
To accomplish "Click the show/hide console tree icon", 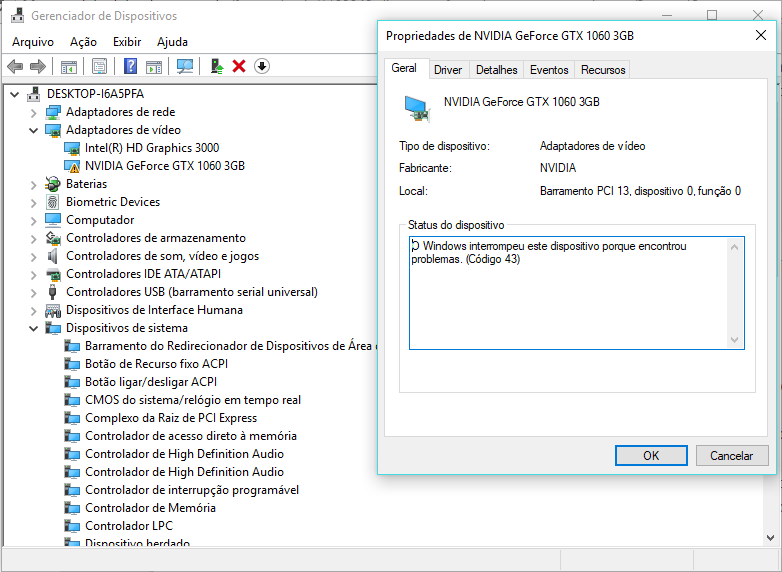I will [x=69, y=66].
